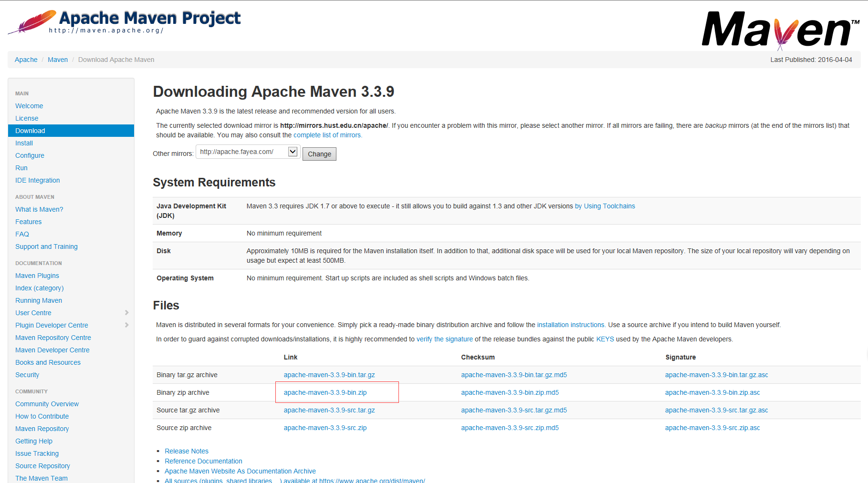Download apache-maven-3.3.9-bin.tar.gz
This screenshot has width=868, height=483.
tap(329, 375)
